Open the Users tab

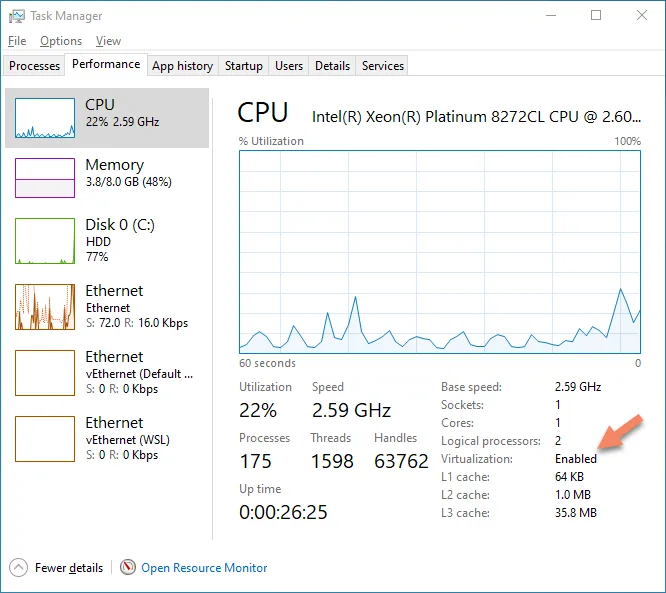pyautogui.click(x=289, y=66)
